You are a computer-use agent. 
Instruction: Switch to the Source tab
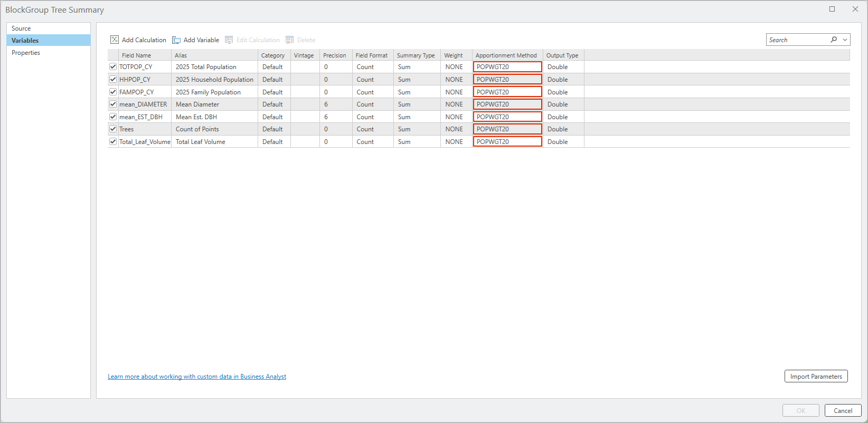pos(21,28)
